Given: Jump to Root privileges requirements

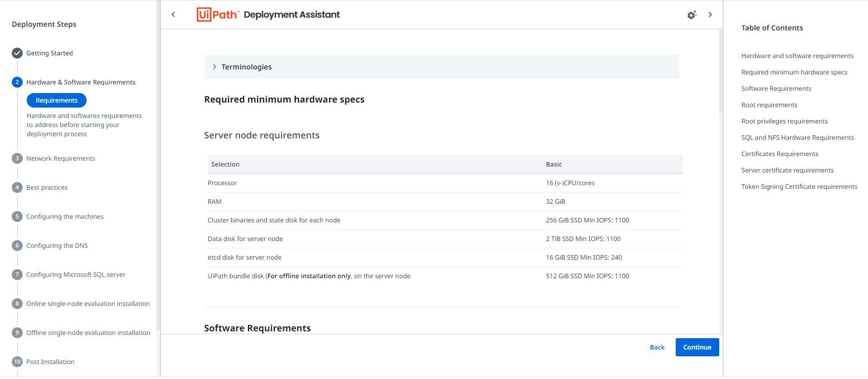Looking at the screenshot, I should coord(785,121).
